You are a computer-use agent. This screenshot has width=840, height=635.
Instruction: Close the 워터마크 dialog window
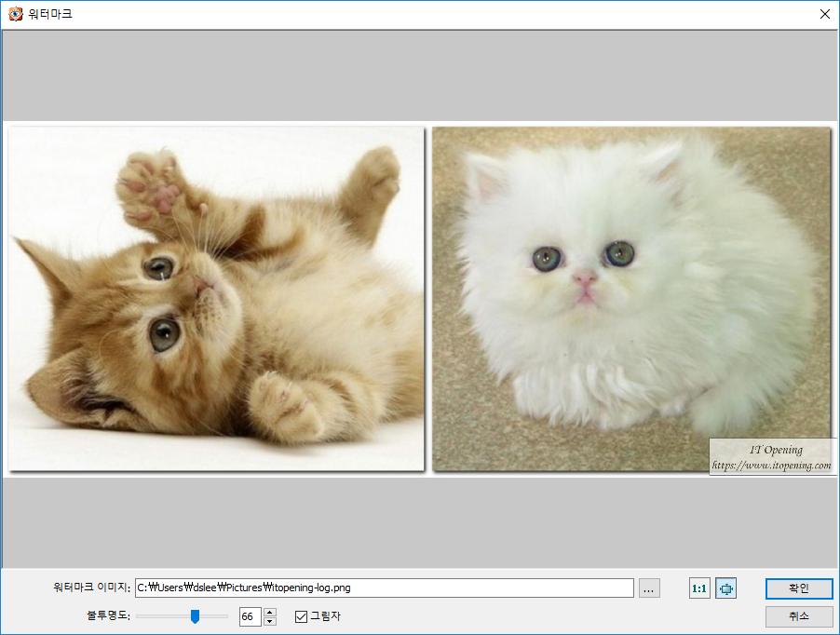pos(824,14)
